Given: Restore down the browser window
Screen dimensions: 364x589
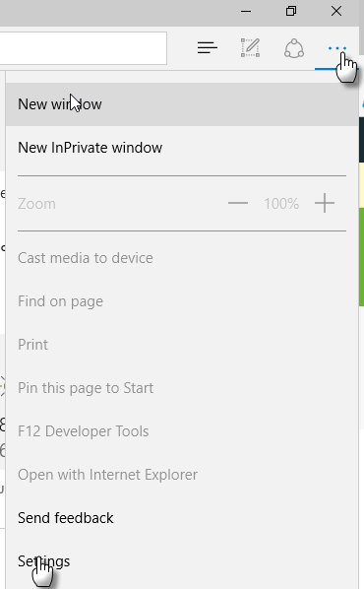Looking at the screenshot, I should pyautogui.click(x=291, y=11).
